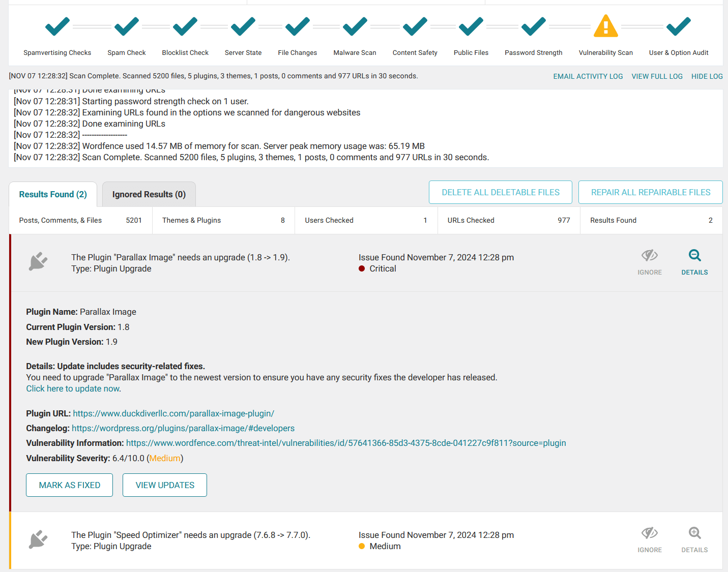The width and height of the screenshot is (728, 572).
Task: Click the Malware Scan checkmark icon
Action: pyautogui.click(x=355, y=26)
